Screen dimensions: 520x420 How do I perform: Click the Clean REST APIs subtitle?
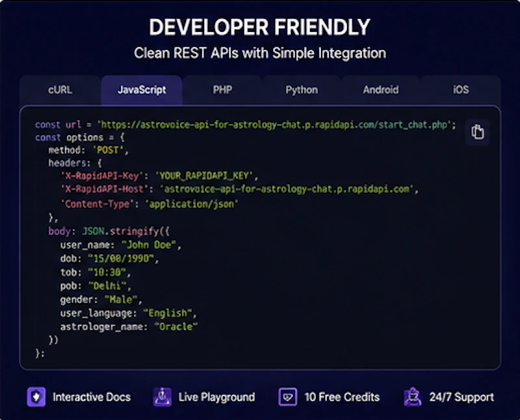click(260, 53)
